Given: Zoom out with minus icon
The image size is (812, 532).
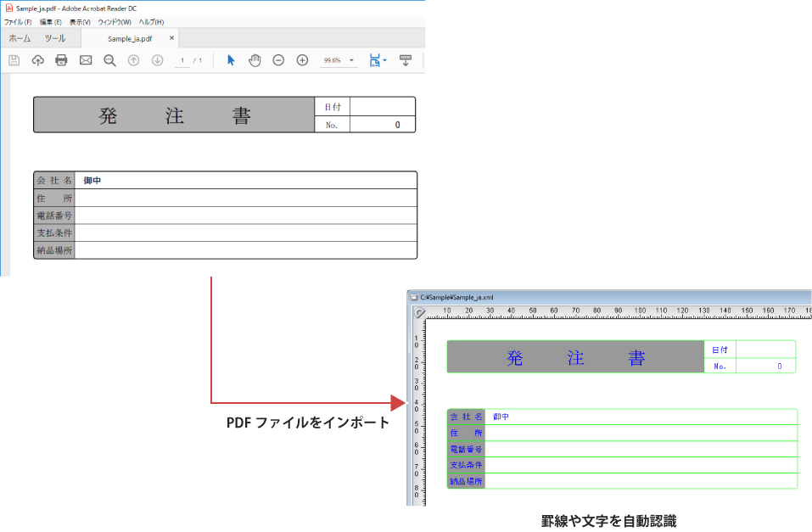Looking at the screenshot, I should click(278, 60).
